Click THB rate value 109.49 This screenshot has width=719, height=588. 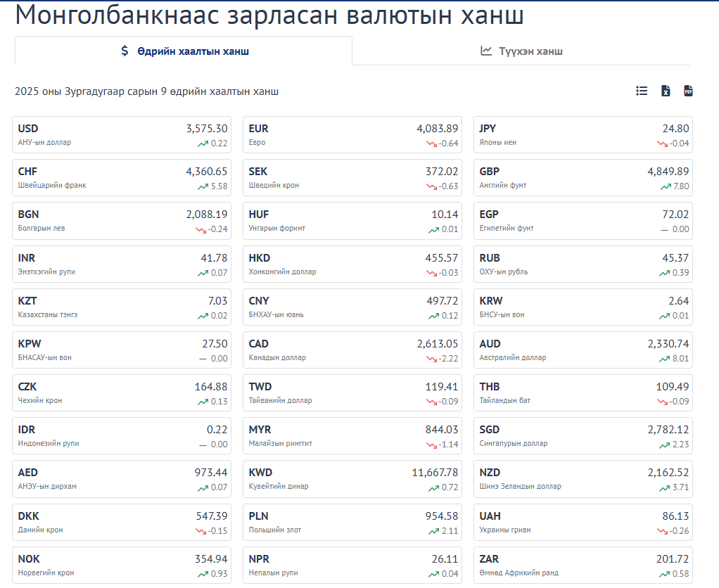(673, 386)
